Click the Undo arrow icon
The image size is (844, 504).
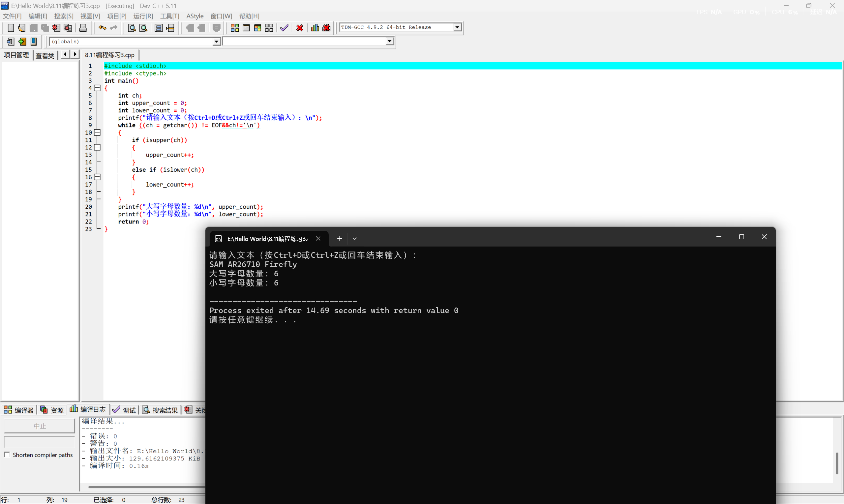click(102, 28)
